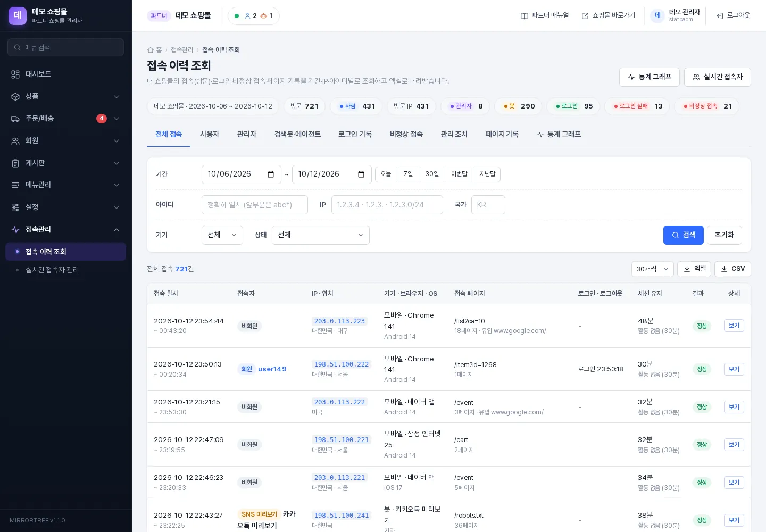Switch to the 로그인 기록 tab
Viewport: 766px width, 532px height.
[x=355, y=135]
